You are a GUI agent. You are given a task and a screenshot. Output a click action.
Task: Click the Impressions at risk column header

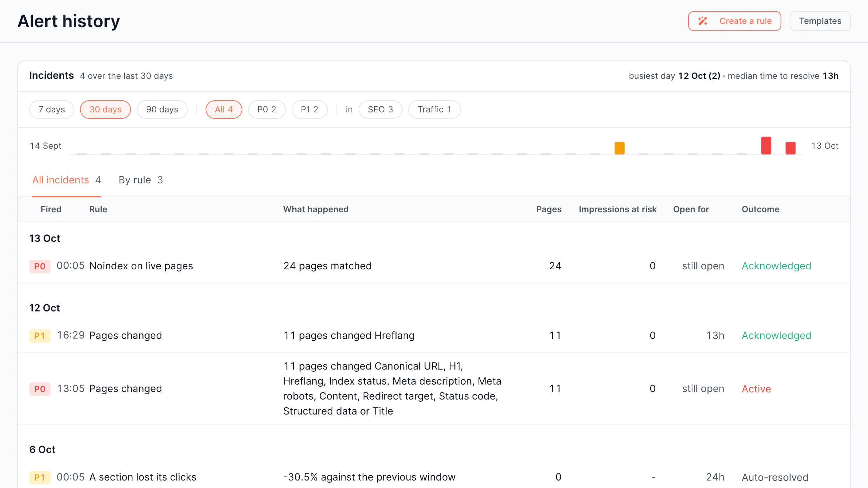pyautogui.click(x=618, y=209)
